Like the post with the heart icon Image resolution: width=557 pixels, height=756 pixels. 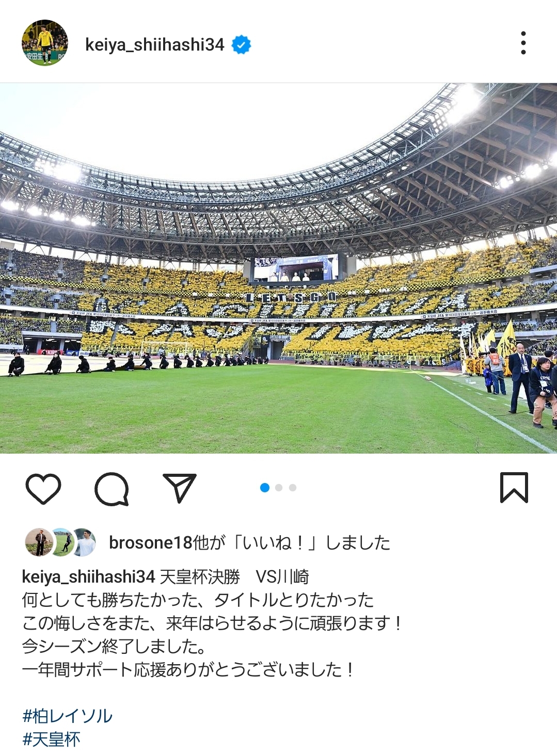tap(43, 488)
